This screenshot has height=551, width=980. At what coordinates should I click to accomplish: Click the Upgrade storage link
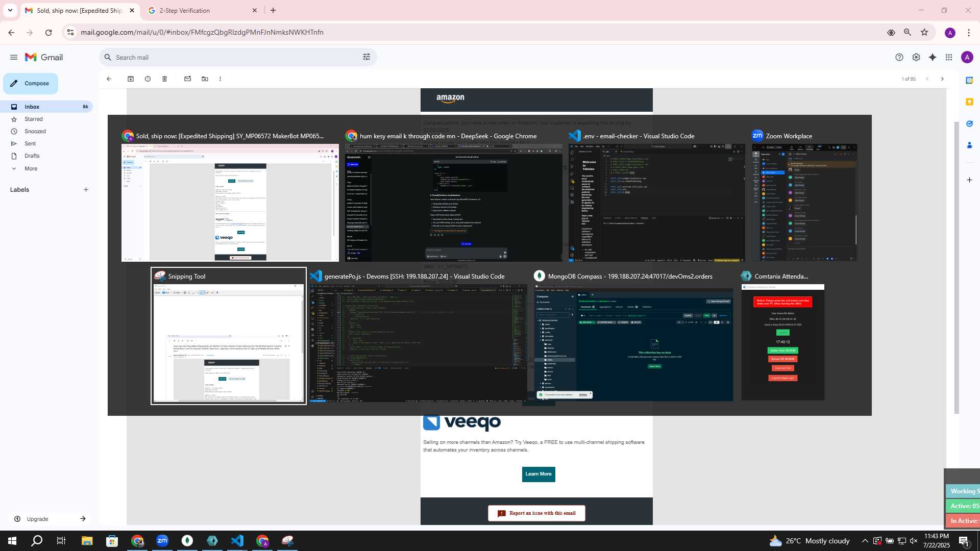coord(50,519)
